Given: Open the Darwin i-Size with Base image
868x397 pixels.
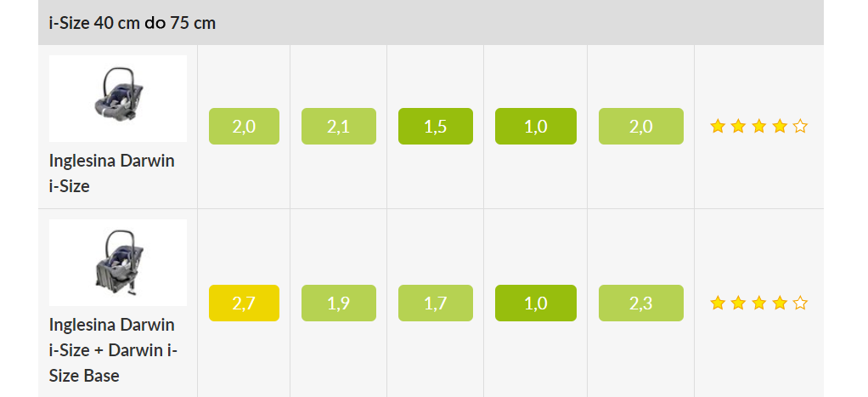Looking at the screenshot, I should click(x=118, y=263).
